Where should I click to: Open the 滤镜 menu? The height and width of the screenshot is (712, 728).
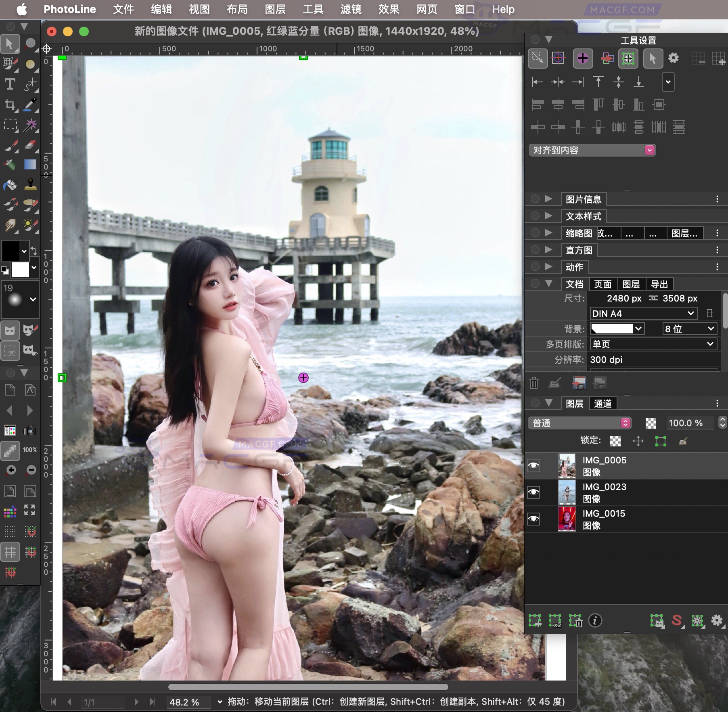click(351, 9)
